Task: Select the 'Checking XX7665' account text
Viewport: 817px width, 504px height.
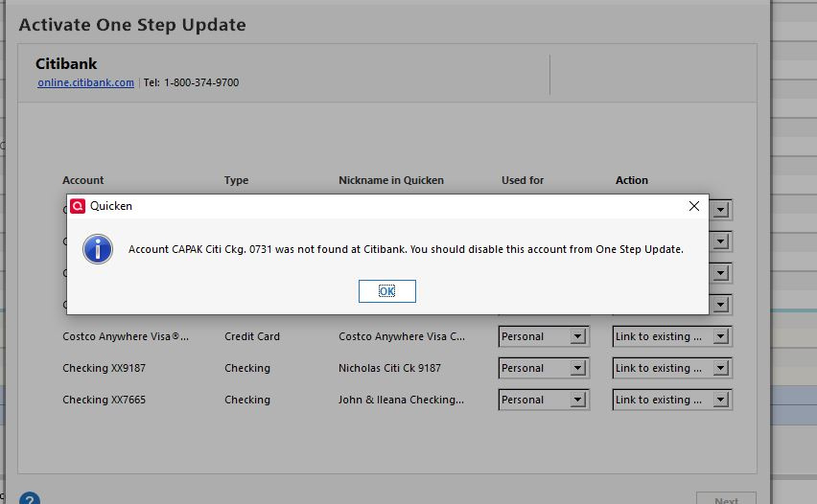Action: pos(105,400)
